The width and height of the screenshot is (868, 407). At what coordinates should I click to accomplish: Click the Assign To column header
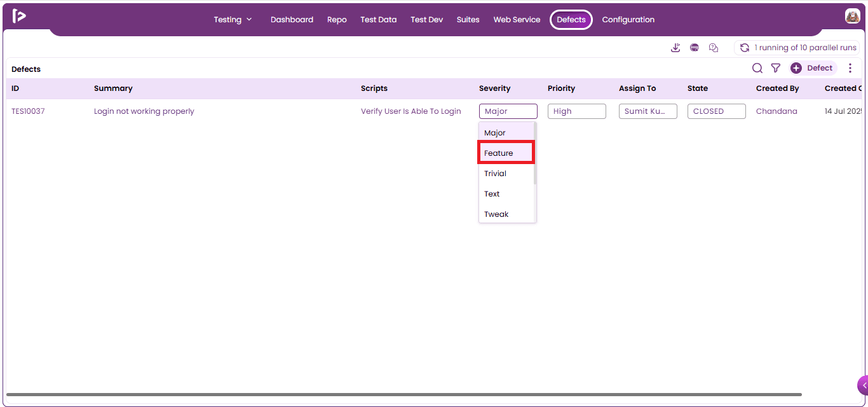637,88
